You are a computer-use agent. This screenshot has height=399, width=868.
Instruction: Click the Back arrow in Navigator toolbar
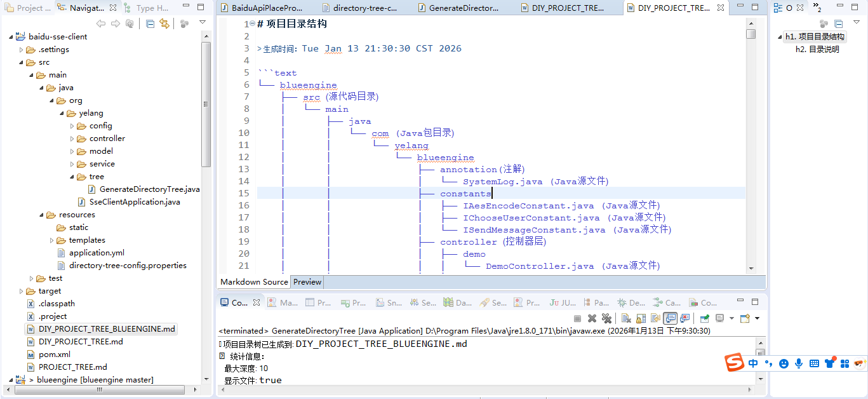pos(100,24)
